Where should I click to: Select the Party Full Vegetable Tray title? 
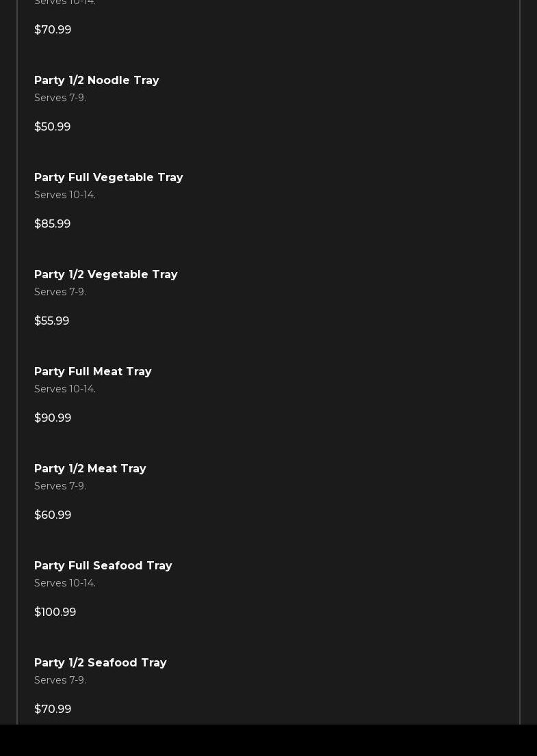(x=109, y=178)
